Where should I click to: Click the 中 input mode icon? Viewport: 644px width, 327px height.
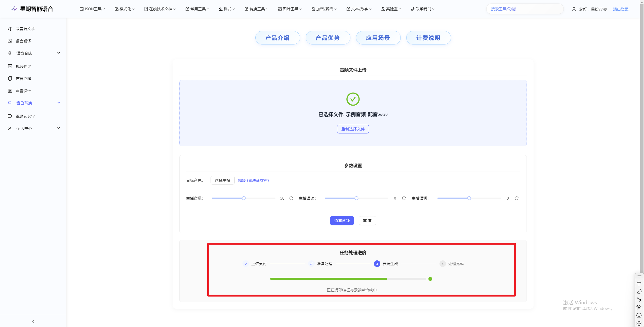coord(639,284)
